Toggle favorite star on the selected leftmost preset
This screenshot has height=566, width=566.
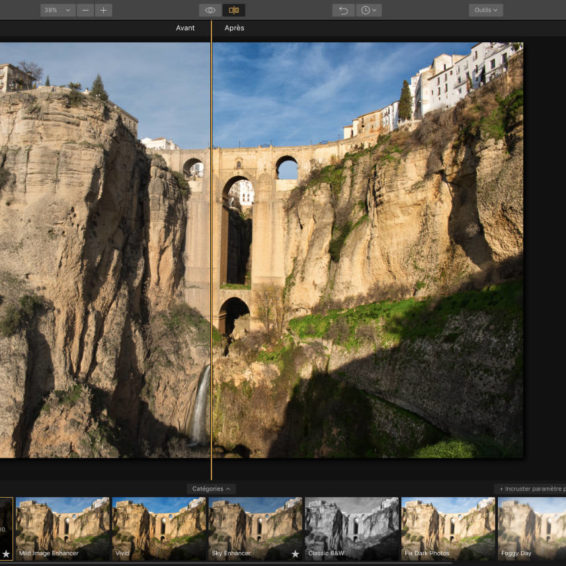[6, 553]
